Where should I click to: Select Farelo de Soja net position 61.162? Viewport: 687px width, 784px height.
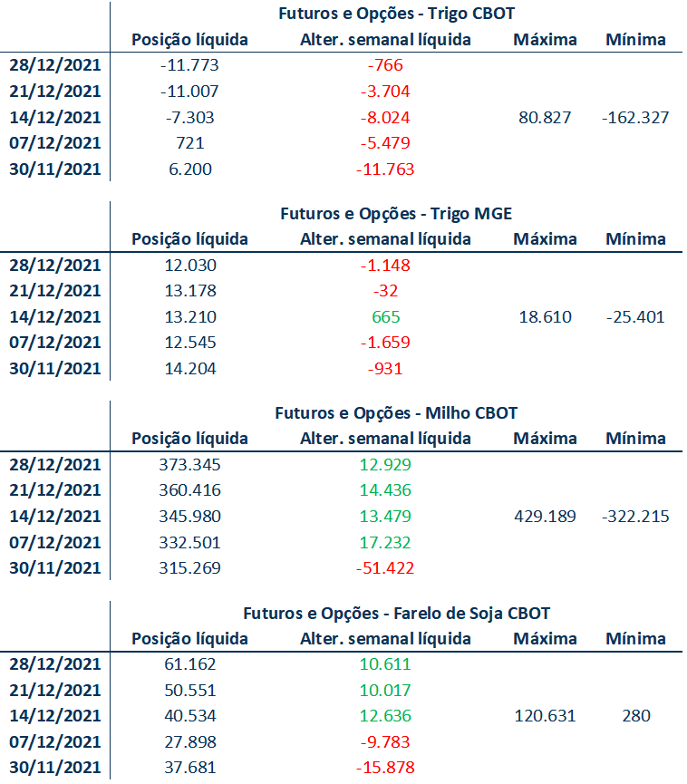pos(190,664)
